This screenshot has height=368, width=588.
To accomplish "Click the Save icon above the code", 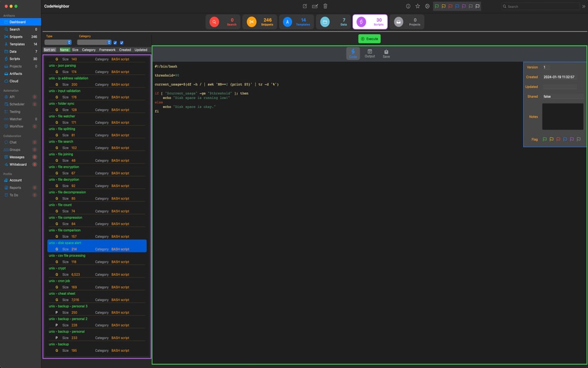I will point(386,54).
